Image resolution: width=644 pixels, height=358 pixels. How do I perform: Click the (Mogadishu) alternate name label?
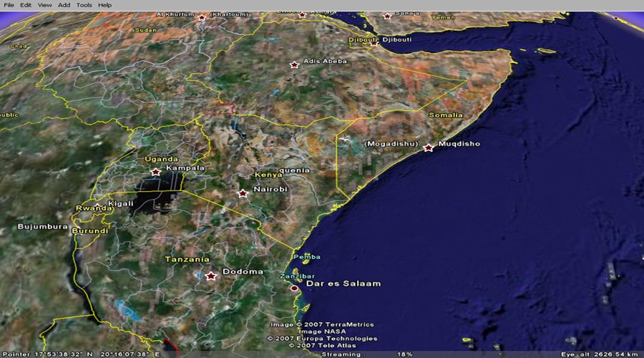coord(391,144)
